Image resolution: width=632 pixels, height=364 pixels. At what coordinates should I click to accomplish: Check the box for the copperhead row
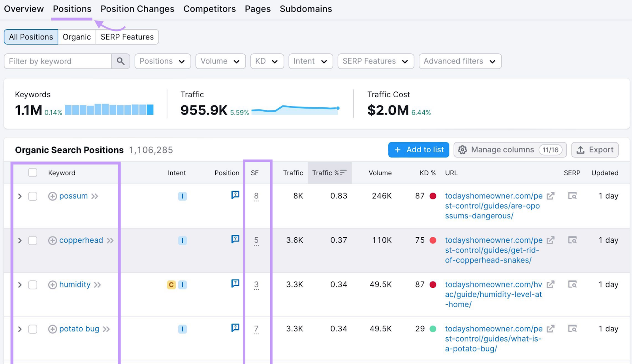(x=33, y=240)
